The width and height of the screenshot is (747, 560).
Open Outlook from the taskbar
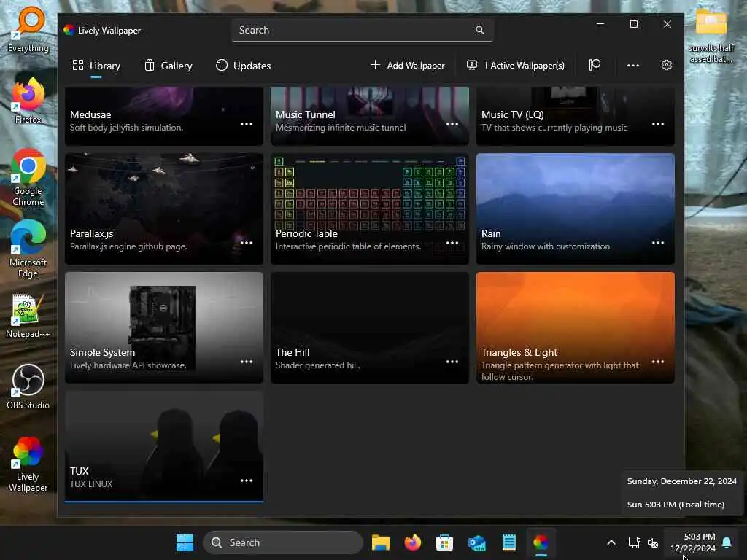click(x=477, y=542)
